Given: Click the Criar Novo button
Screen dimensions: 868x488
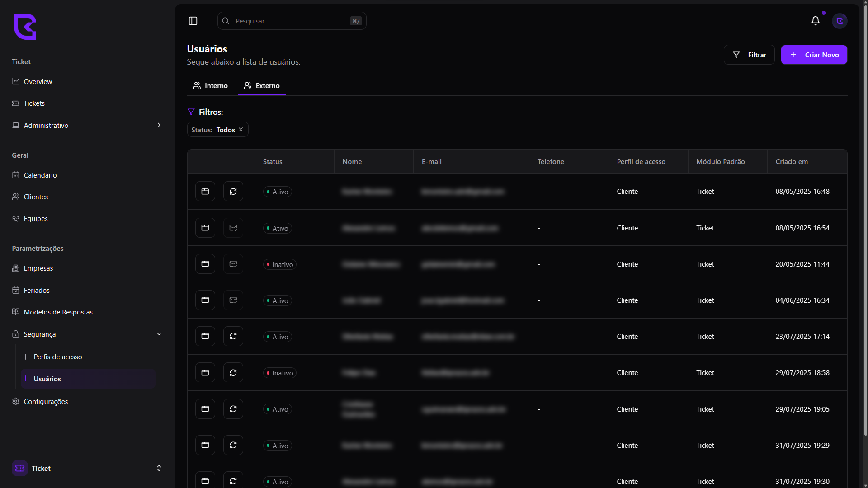Looking at the screenshot, I should point(814,55).
